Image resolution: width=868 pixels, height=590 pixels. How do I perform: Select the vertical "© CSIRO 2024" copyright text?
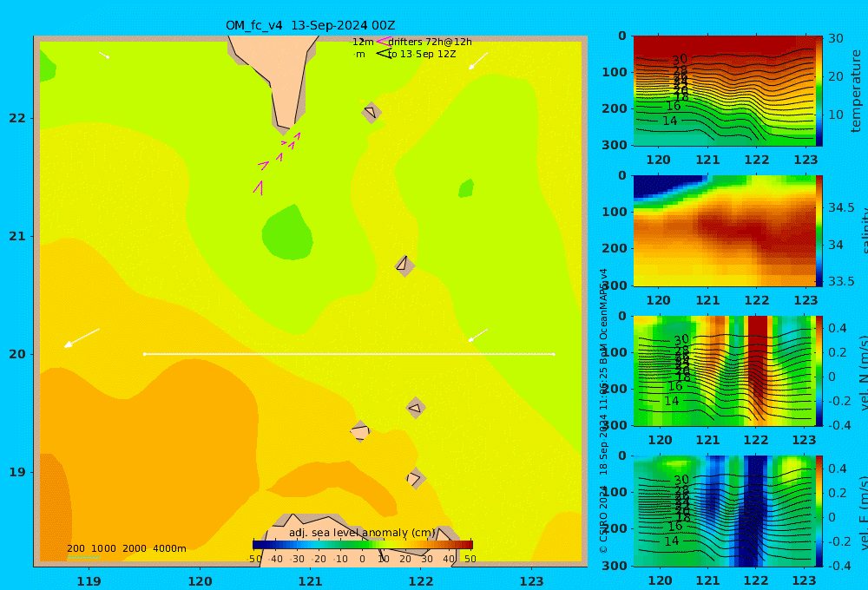(603, 521)
